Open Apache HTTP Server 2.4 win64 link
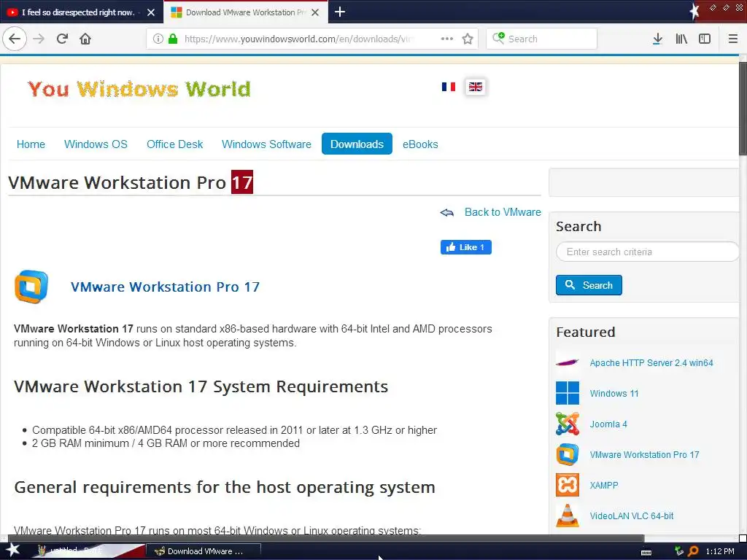The image size is (747, 560). (651, 363)
